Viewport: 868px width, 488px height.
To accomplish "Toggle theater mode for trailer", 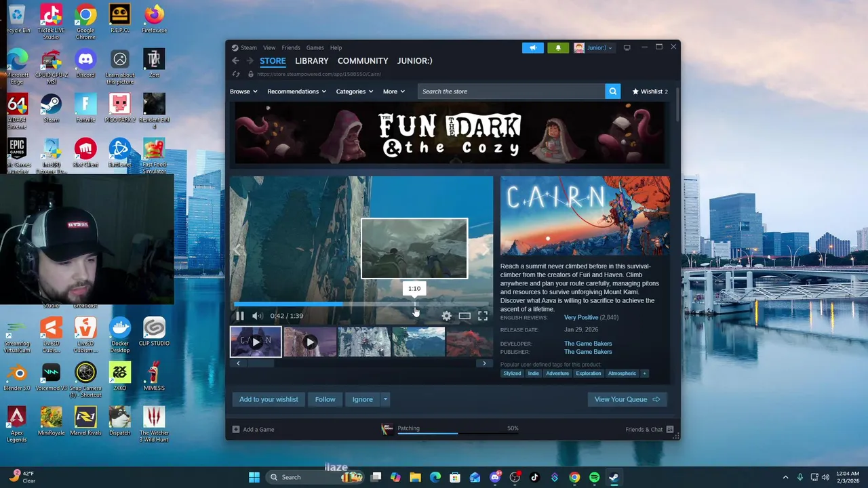I will [x=465, y=316].
